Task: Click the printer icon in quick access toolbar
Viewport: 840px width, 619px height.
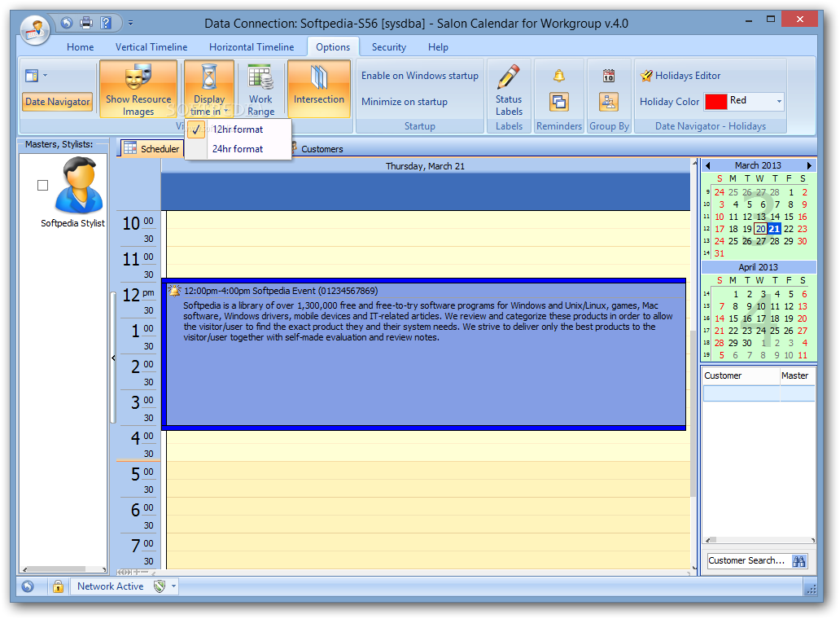Action: coord(86,23)
